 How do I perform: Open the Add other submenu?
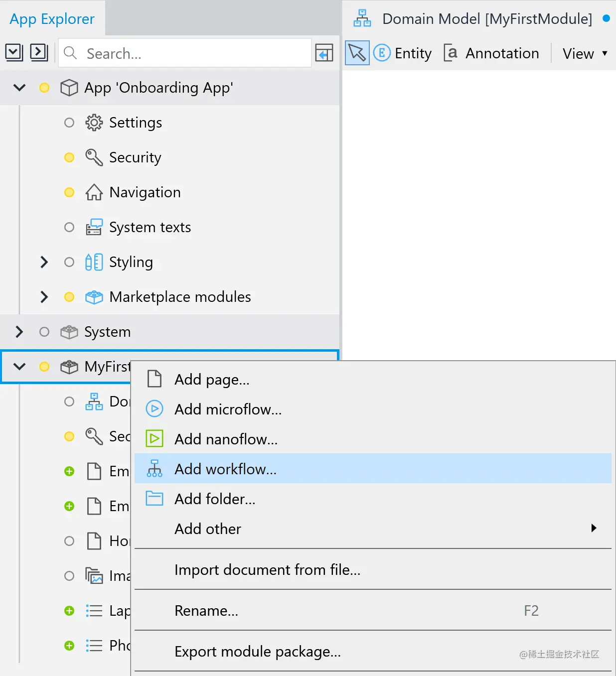point(208,529)
